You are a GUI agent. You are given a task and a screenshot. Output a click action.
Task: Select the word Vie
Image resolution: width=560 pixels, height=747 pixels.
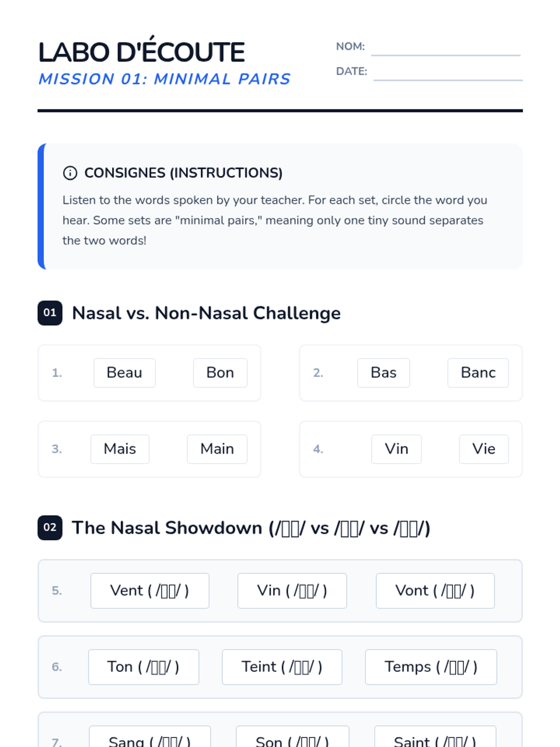tap(484, 449)
